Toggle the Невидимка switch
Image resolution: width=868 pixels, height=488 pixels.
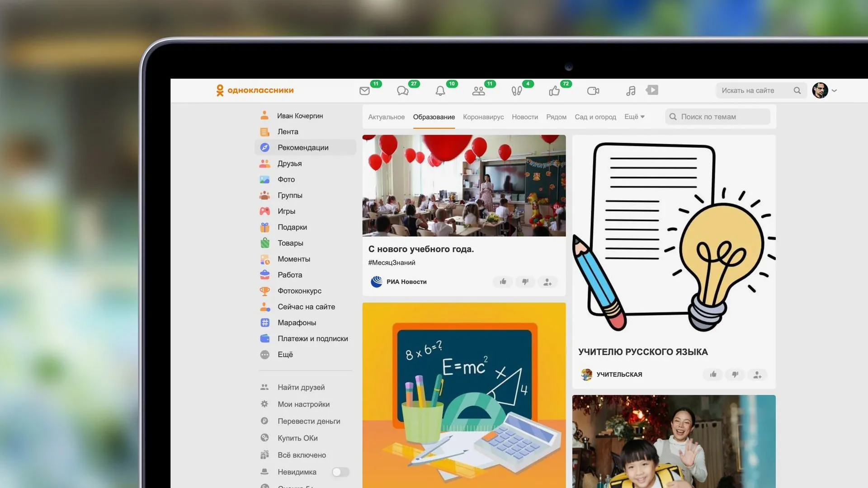[340, 472]
